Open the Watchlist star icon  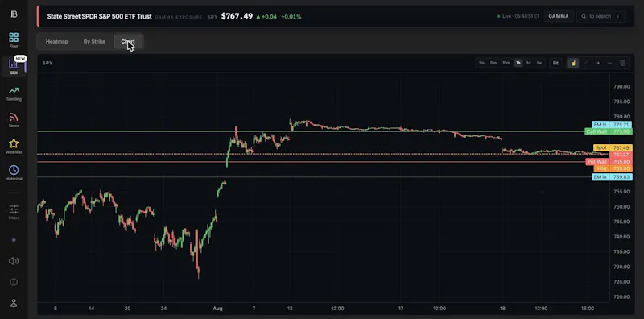(x=14, y=147)
